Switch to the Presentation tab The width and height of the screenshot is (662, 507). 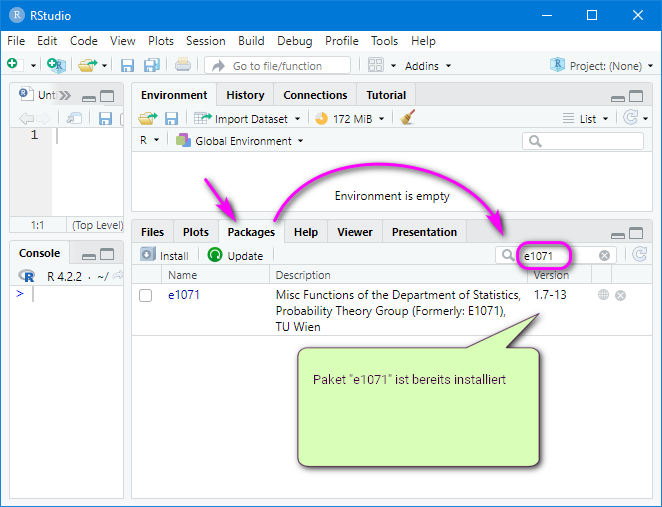[424, 232]
